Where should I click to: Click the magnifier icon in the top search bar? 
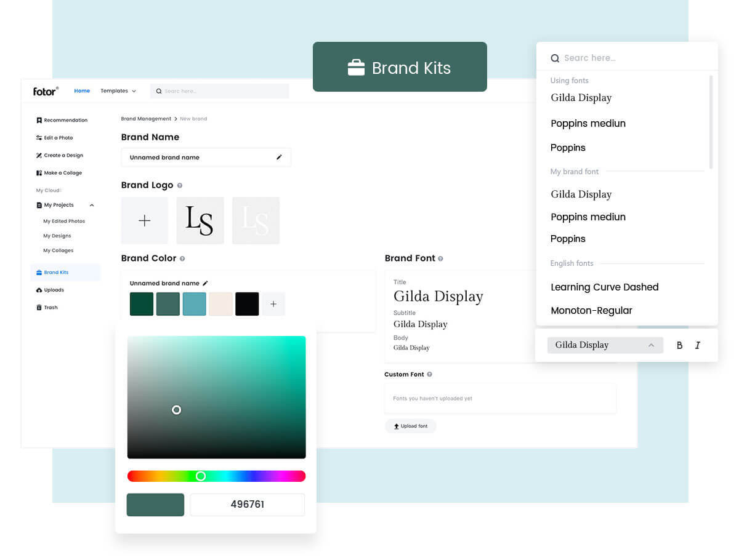tap(159, 91)
